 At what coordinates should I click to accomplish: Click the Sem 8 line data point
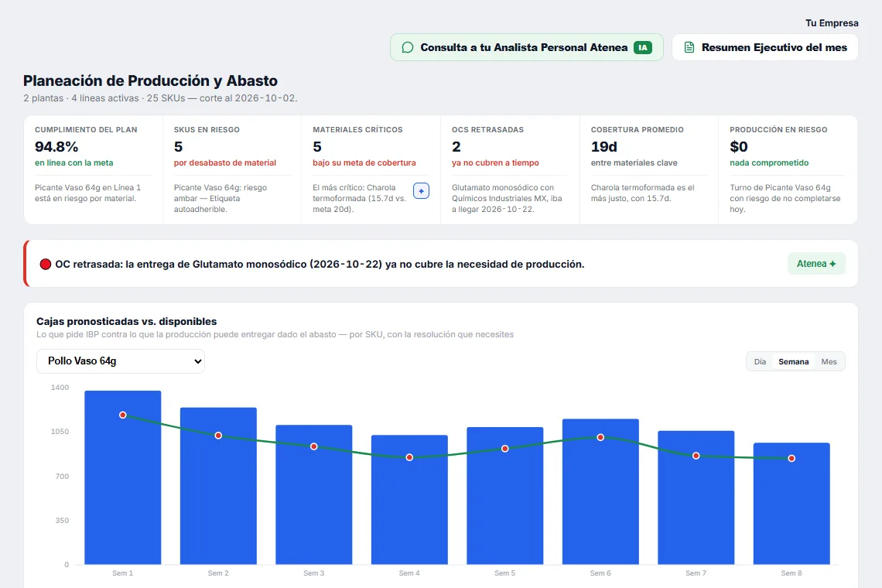[791, 459]
